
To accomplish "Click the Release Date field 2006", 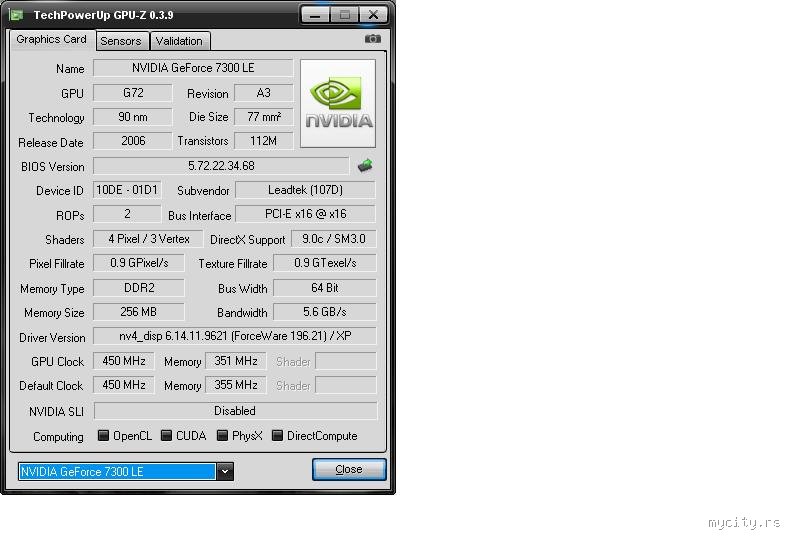I will pos(133,141).
